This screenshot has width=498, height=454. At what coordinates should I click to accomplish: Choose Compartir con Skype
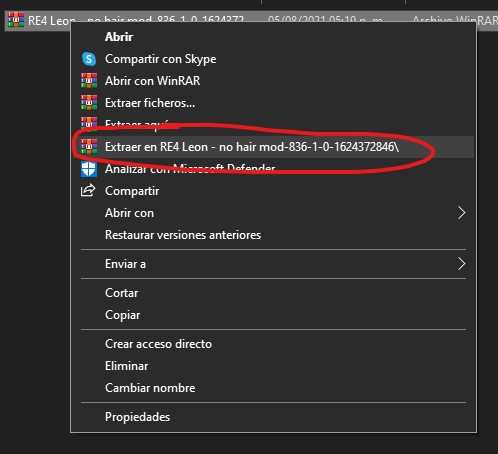click(160, 59)
